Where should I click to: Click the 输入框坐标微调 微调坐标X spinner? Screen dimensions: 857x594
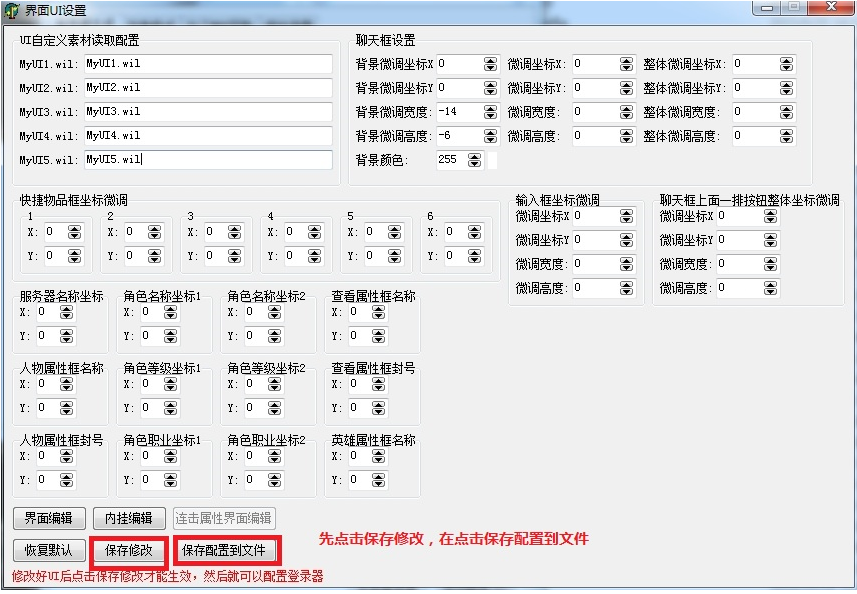point(626,216)
